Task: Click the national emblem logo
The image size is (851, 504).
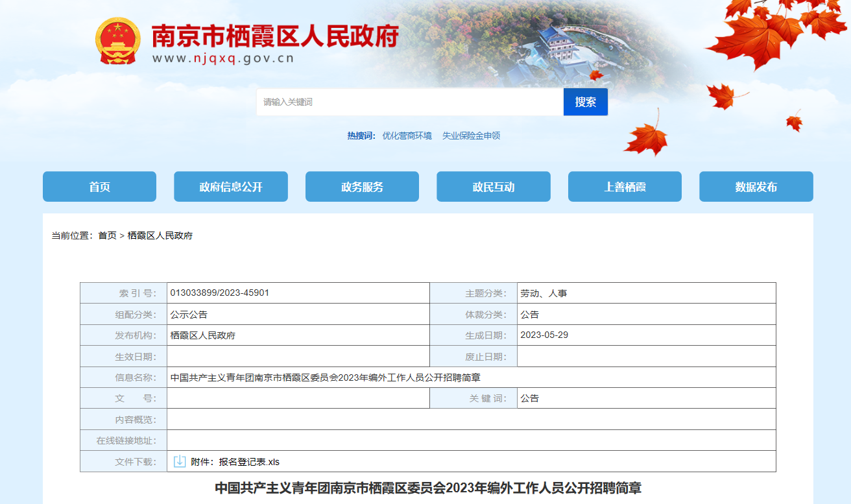Action: click(117, 42)
